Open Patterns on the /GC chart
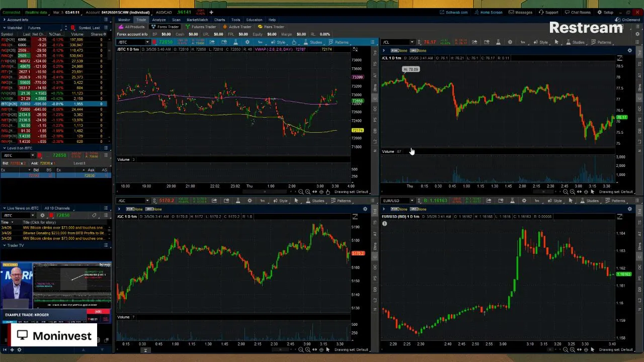 click(x=341, y=201)
